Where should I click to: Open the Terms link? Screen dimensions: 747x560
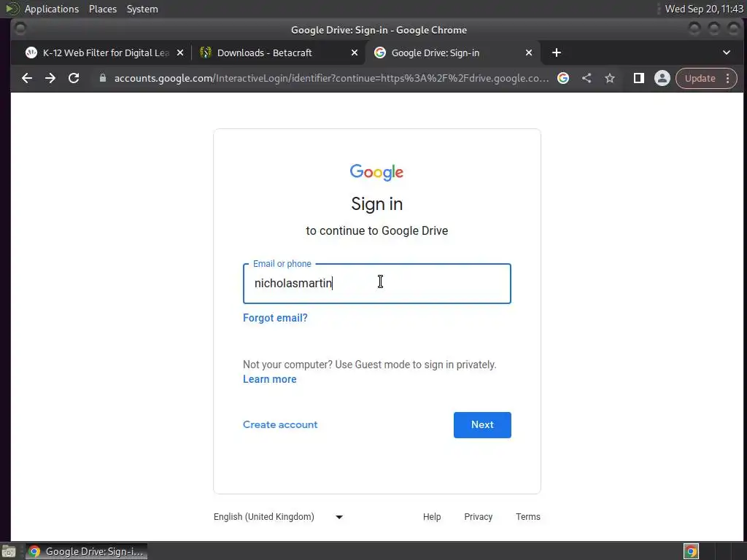[x=528, y=517]
